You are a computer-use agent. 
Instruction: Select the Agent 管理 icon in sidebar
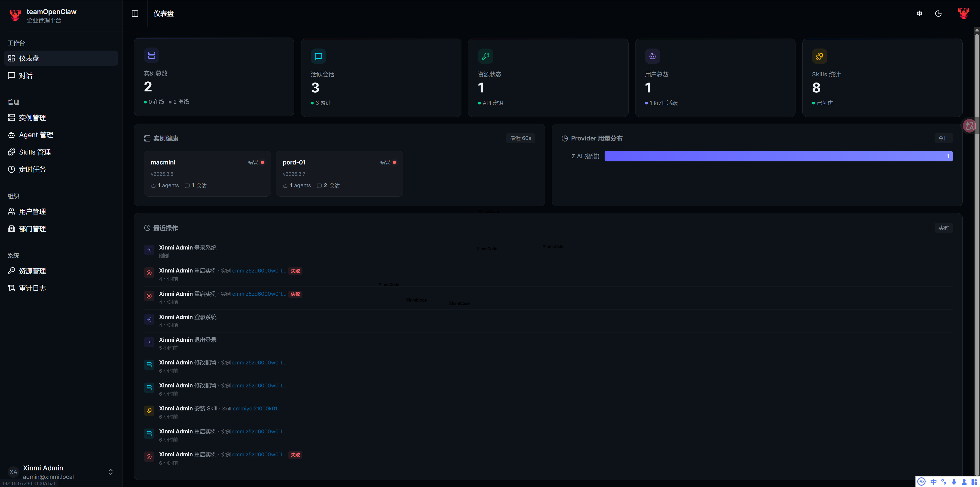point(11,135)
